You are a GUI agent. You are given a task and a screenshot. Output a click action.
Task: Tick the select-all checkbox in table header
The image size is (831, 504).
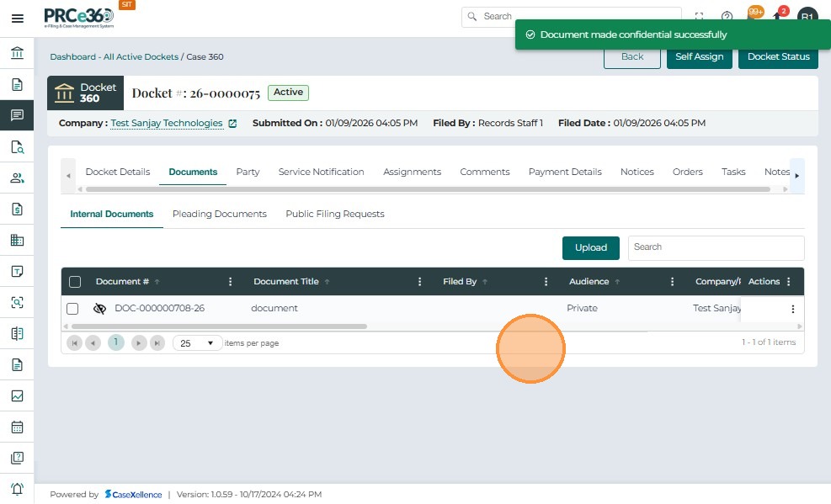click(75, 282)
